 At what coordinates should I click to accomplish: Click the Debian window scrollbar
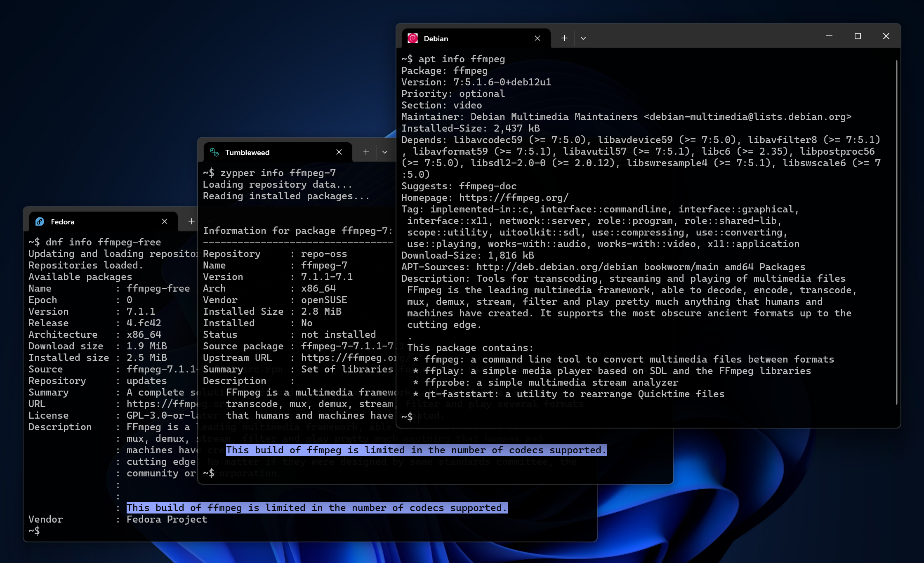(897, 232)
